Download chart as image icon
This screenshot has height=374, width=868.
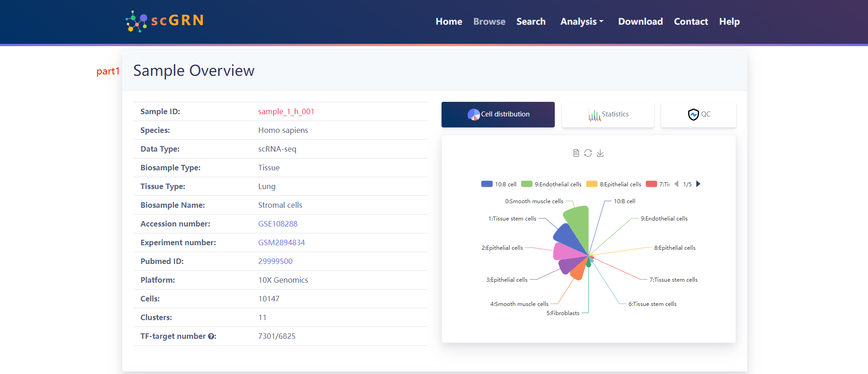[600, 153]
